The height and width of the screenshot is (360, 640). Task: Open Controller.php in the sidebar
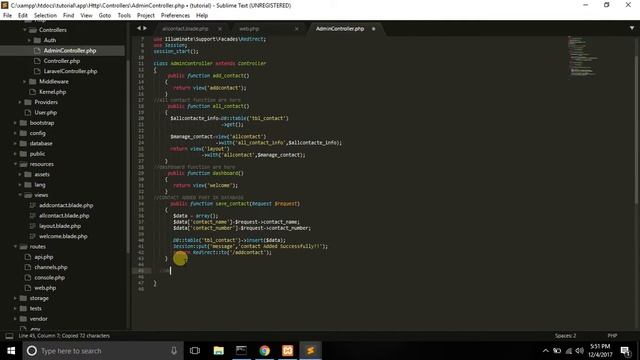coord(62,61)
